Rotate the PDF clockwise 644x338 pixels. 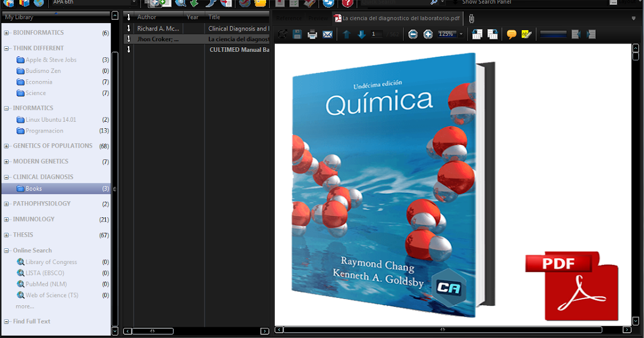[492, 34]
